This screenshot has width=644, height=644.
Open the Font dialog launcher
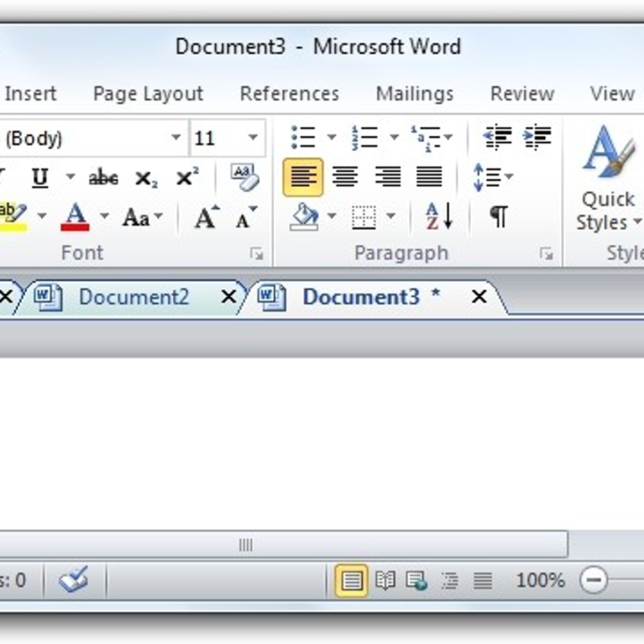[x=257, y=253]
